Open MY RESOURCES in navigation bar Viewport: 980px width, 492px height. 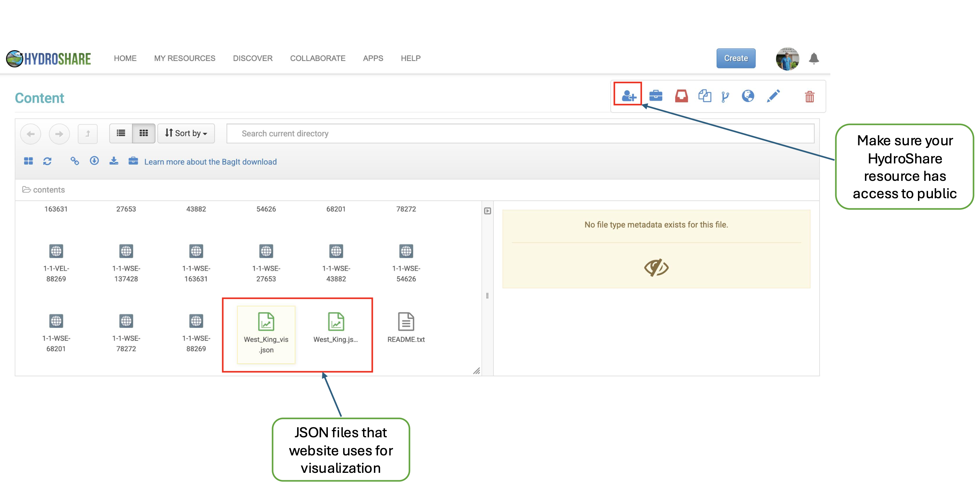[184, 58]
